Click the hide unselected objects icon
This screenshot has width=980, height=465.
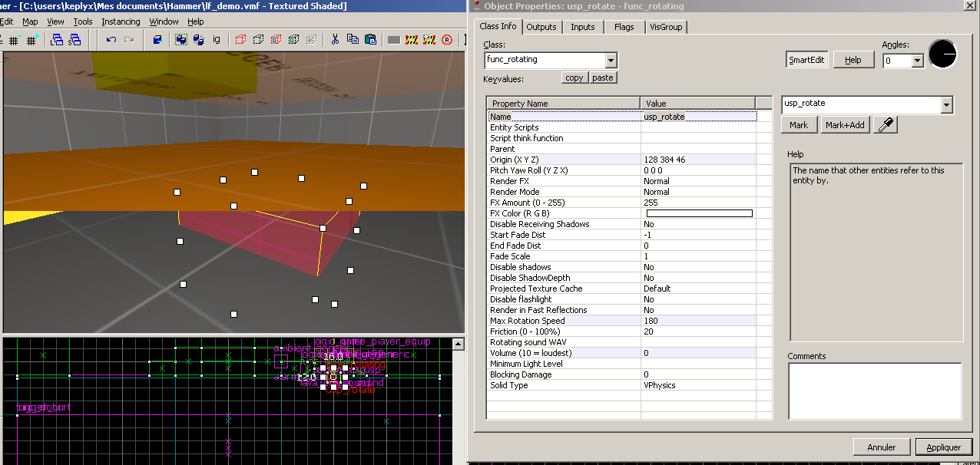(258, 40)
